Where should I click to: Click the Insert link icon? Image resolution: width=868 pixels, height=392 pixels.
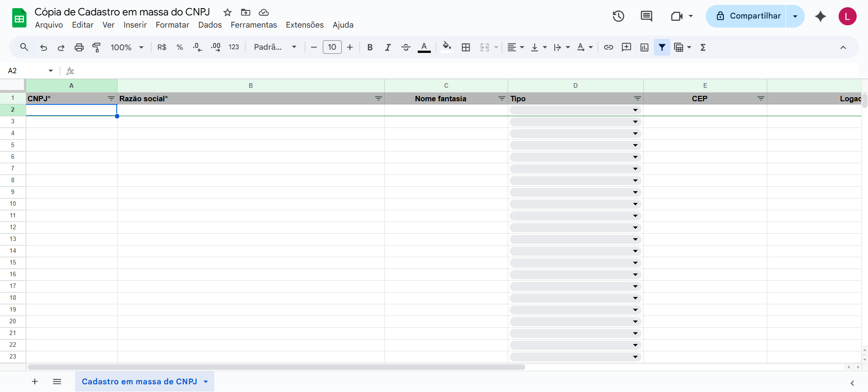click(609, 47)
